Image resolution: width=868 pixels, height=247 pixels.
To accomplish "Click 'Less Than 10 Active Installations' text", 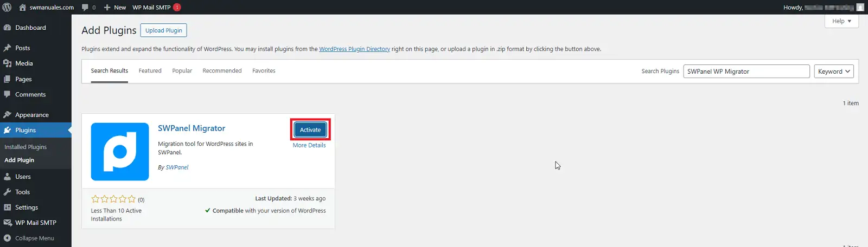I will click(116, 215).
